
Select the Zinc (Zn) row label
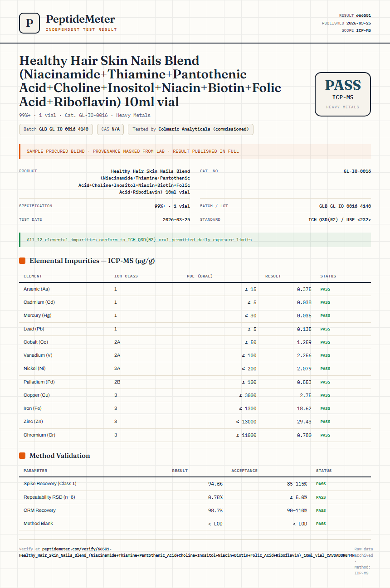[x=34, y=422]
